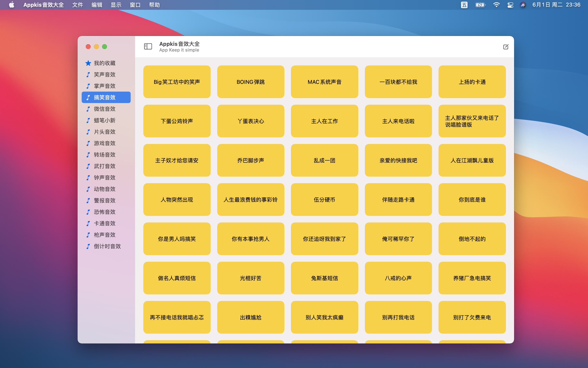Play 出糗尴尬 sound
588x368 pixels.
pos(251,317)
